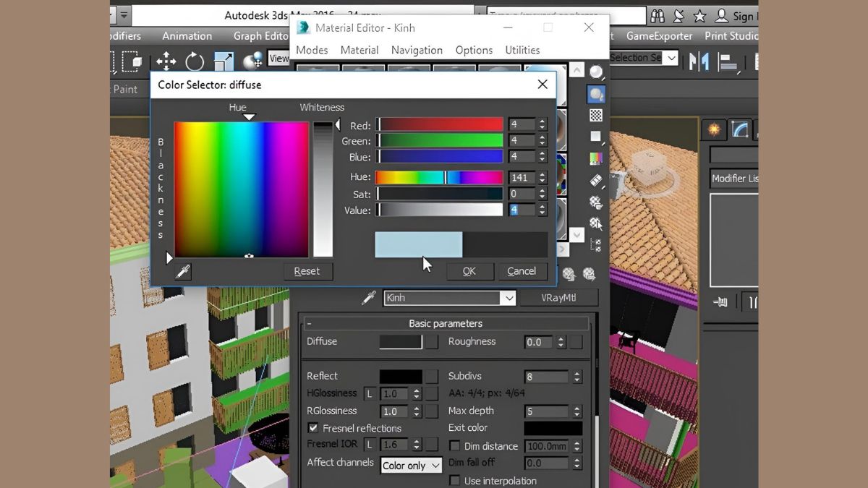
Task: Select the Rotate tool in main toolbar
Action: click(x=195, y=61)
